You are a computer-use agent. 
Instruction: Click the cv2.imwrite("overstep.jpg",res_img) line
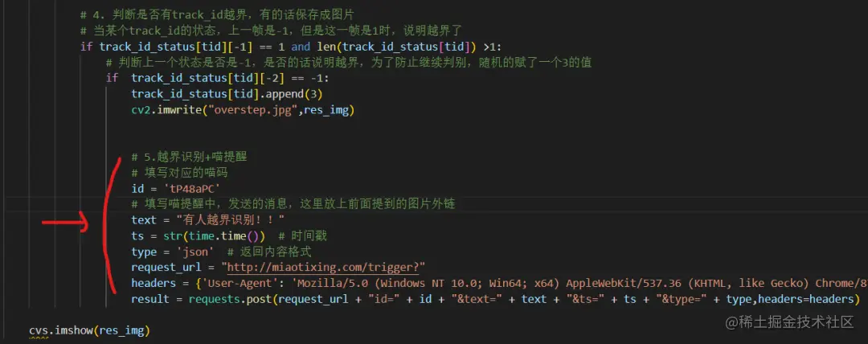[x=243, y=109]
